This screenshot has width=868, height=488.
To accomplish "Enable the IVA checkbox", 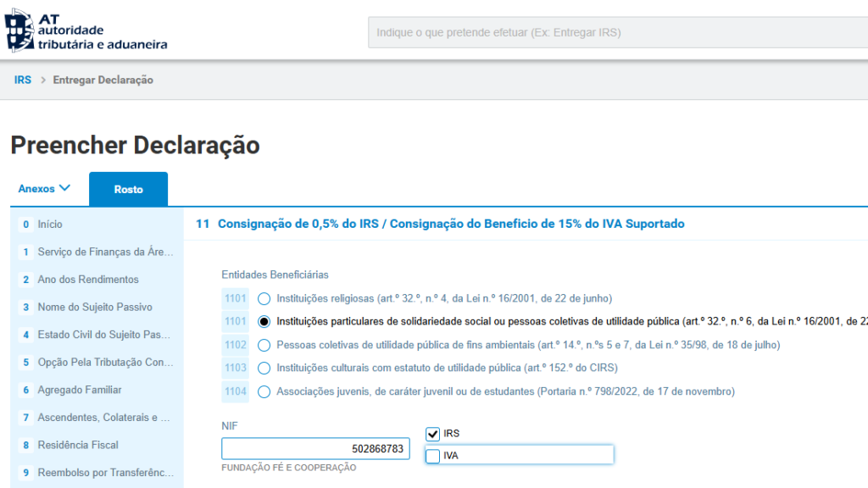I will coord(433,456).
